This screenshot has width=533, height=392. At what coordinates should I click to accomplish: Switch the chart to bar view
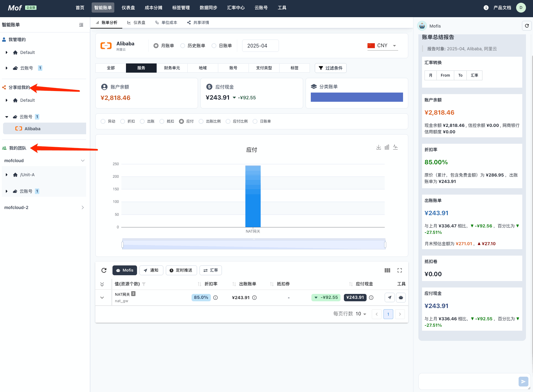coord(387,147)
